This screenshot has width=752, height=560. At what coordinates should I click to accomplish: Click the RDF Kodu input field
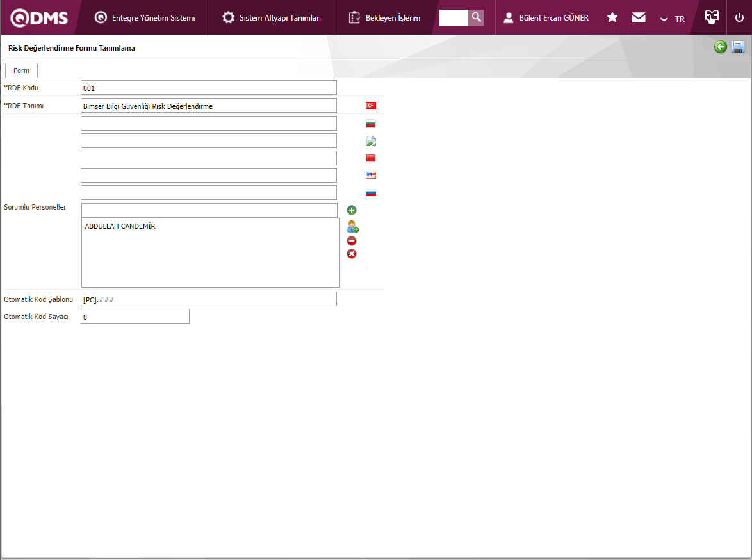[x=208, y=88]
